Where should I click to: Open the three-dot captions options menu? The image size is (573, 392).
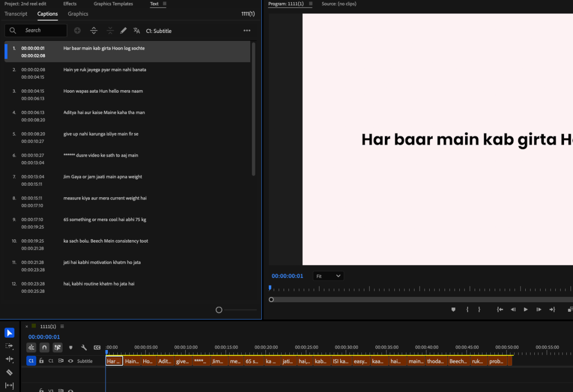coord(247,31)
